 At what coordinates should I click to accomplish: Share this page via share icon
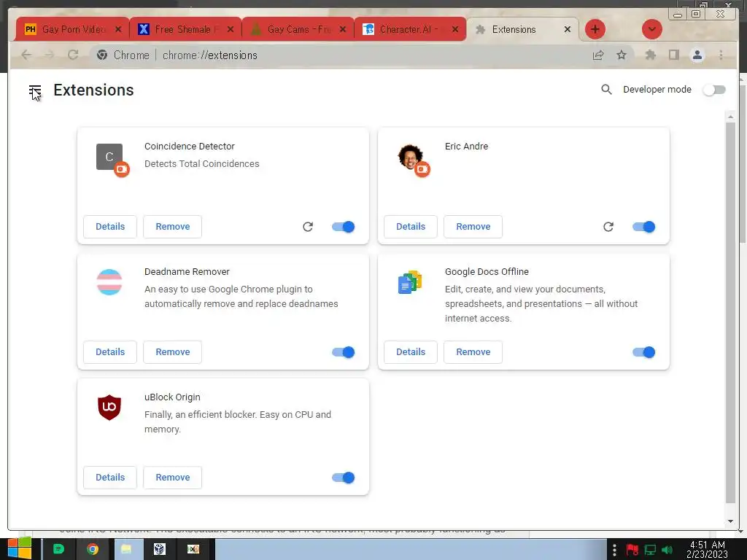click(598, 55)
